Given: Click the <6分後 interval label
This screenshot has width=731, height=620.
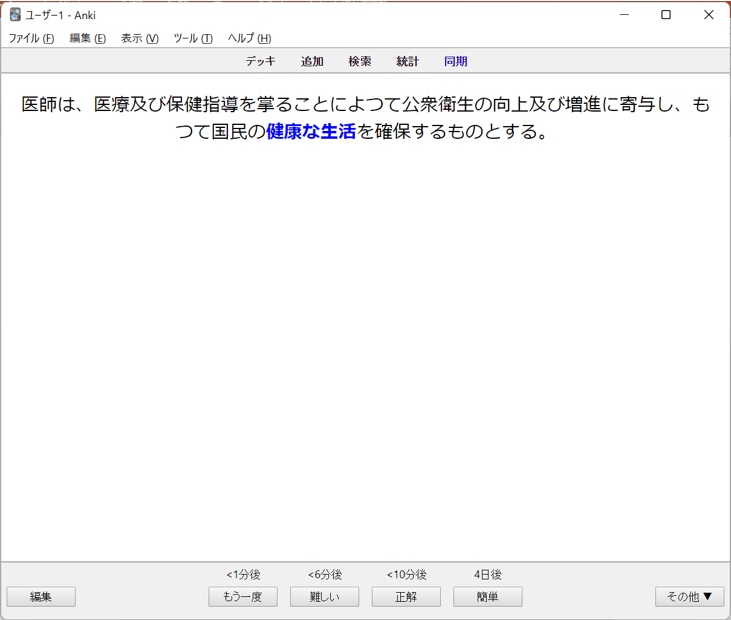Looking at the screenshot, I should coord(325,575).
